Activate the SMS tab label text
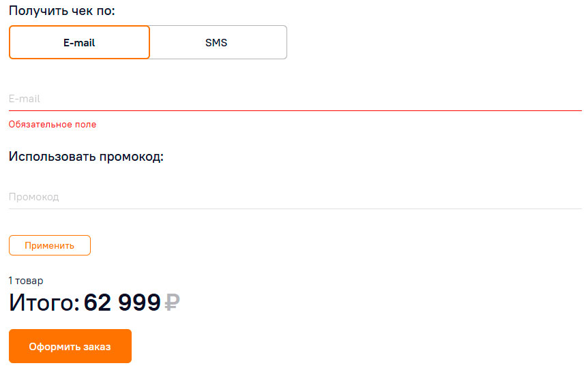Screen dimensions: 588x372 pos(216,43)
